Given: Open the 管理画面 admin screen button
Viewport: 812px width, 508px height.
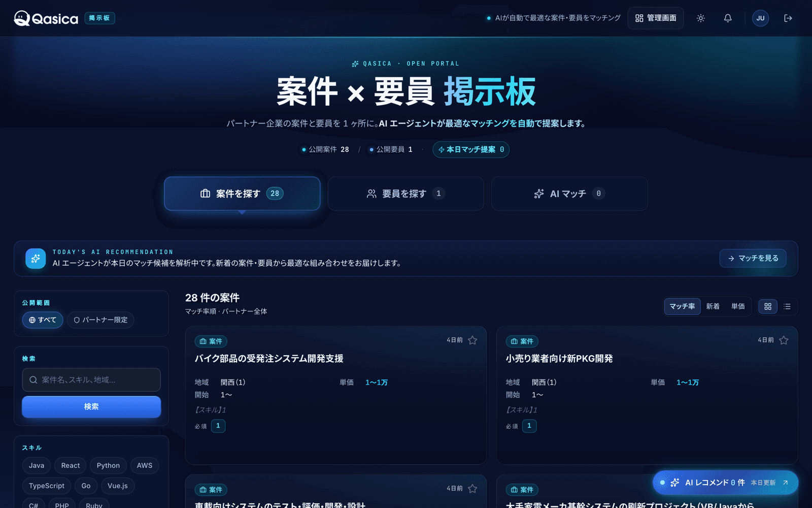Looking at the screenshot, I should pyautogui.click(x=656, y=18).
